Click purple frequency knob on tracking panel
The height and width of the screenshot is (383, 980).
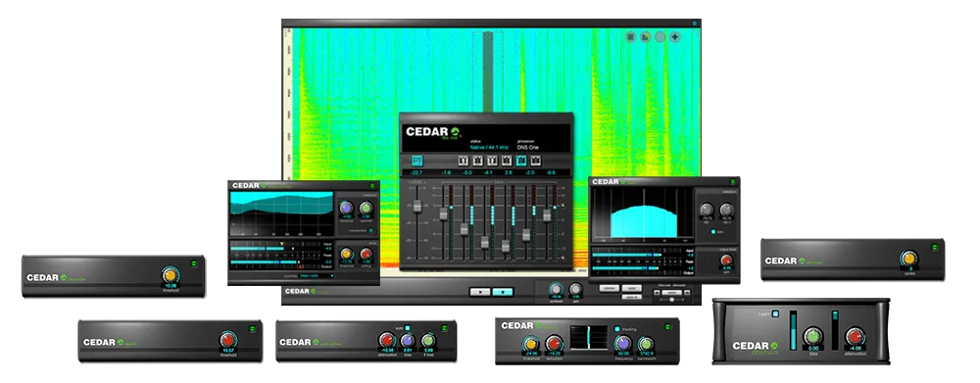pyautogui.click(x=622, y=343)
